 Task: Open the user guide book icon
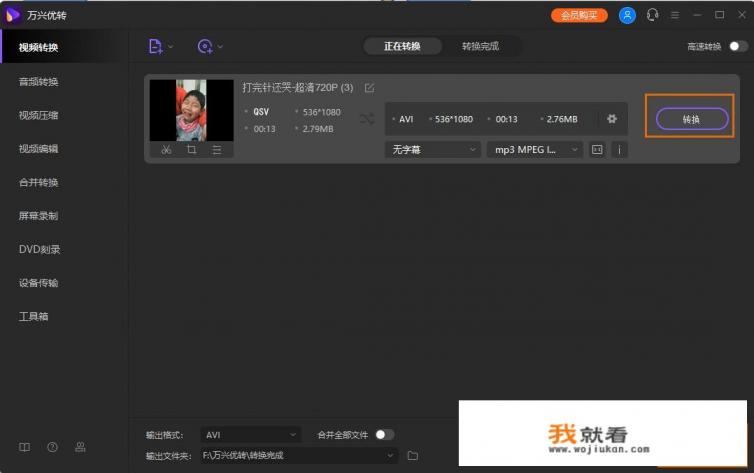tap(24, 447)
